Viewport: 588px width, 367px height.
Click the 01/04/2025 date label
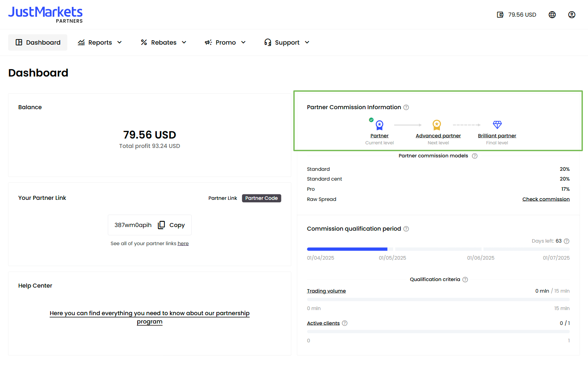(x=320, y=258)
